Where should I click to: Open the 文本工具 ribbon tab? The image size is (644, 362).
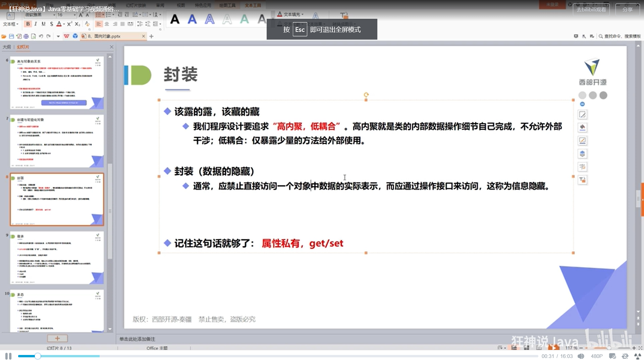coord(253,5)
